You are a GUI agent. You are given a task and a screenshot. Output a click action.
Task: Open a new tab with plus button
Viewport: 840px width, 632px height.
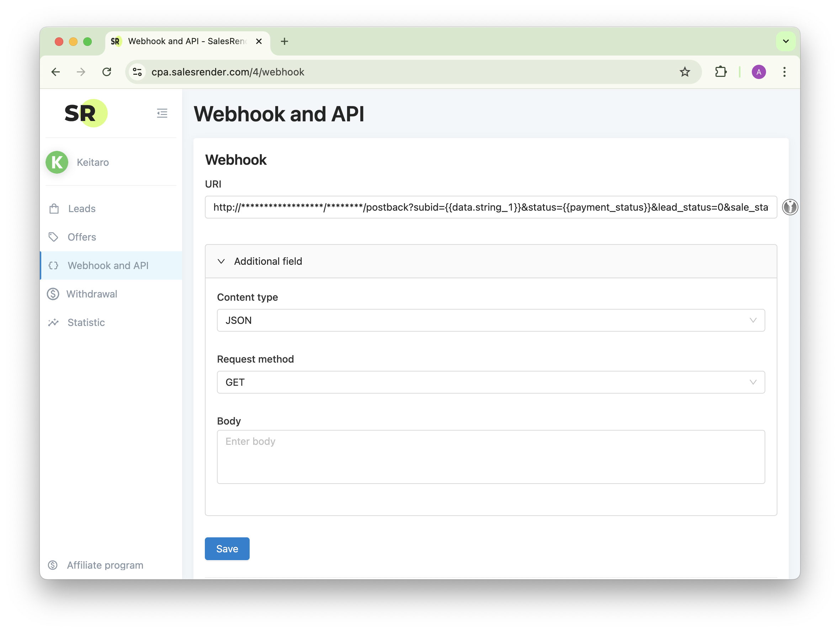(x=285, y=41)
